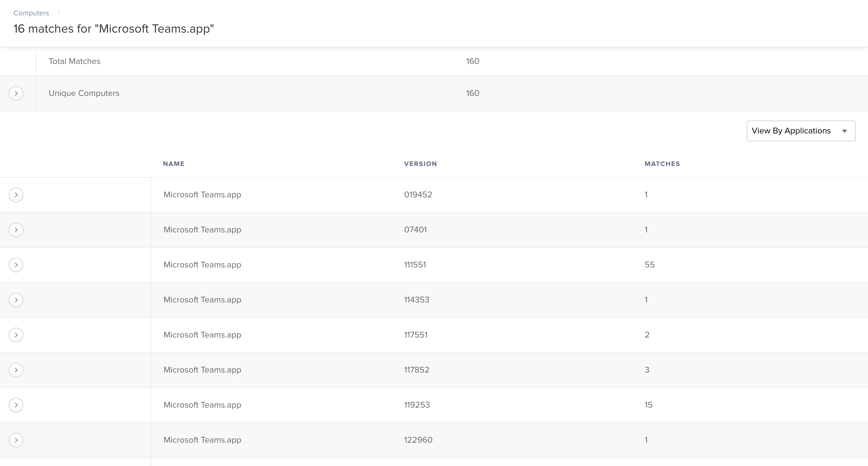Click version cell 07401
The width and height of the screenshot is (868, 466).
coord(415,230)
